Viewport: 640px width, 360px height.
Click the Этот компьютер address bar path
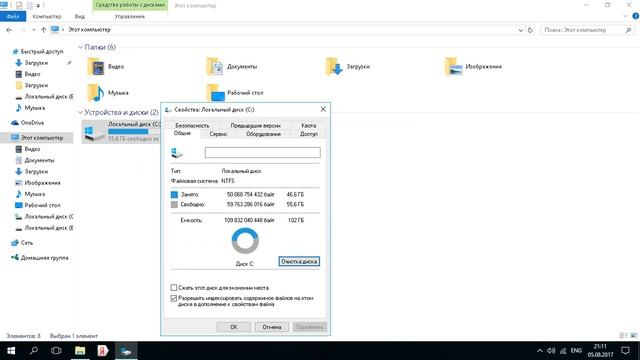click(89, 30)
